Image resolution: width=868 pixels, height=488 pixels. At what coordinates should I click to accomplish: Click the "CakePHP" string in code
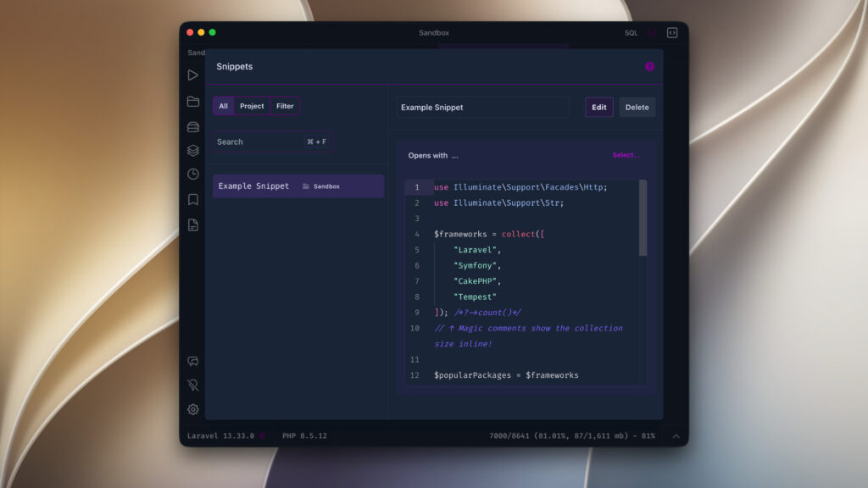[476, 281]
